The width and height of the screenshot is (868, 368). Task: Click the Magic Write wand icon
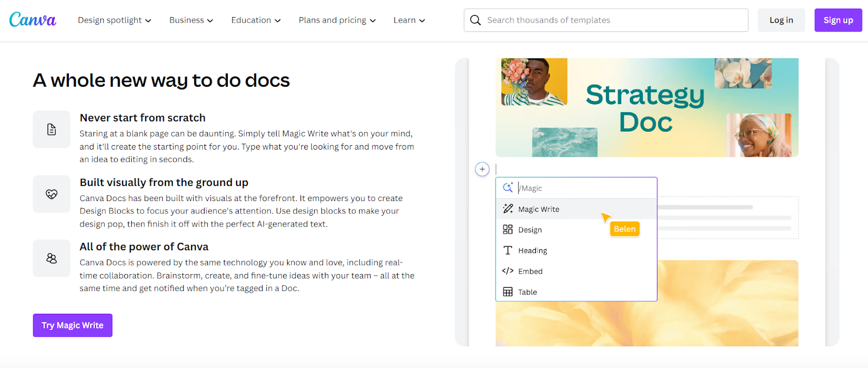pos(508,209)
